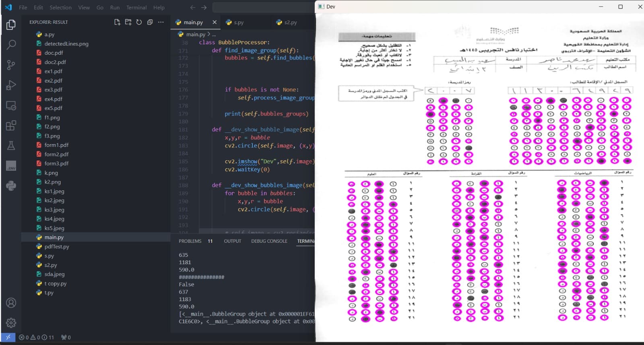644x345 pixels.
Task: Switch to the s2.py editor tab
Action: (x=290, y=23)
